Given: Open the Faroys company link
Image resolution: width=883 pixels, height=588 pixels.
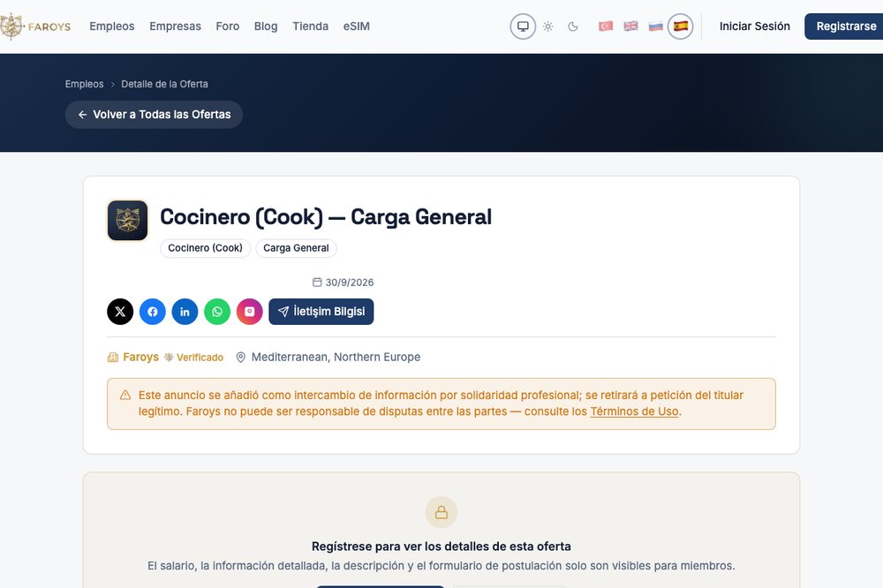Looking at the screenshot, I should coord(140,357).
